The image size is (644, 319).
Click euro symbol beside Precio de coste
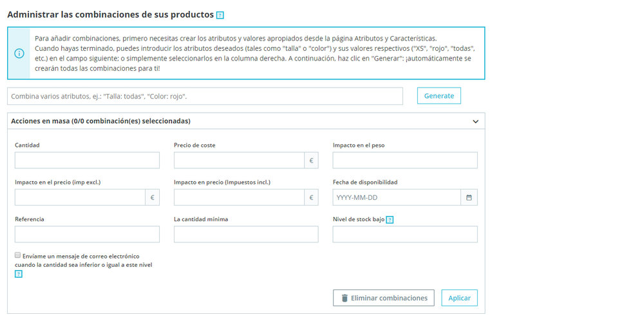point(311,160)
